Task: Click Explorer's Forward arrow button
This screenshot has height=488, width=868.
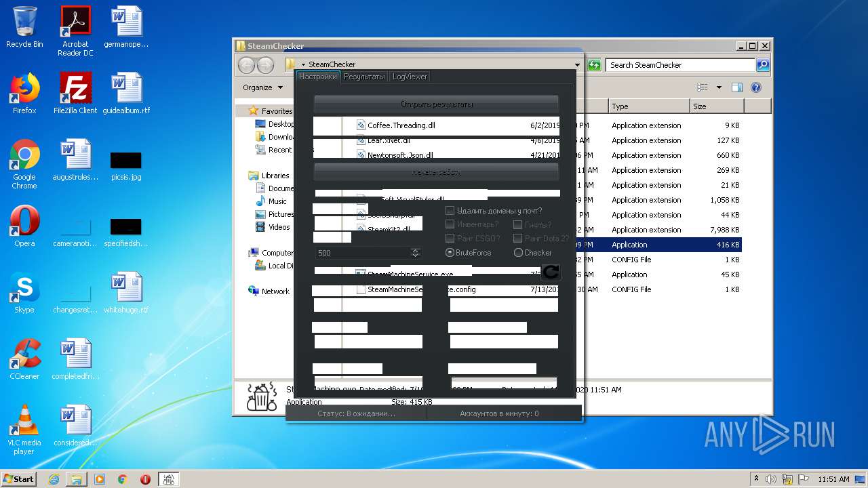Action: pos(265,65)
